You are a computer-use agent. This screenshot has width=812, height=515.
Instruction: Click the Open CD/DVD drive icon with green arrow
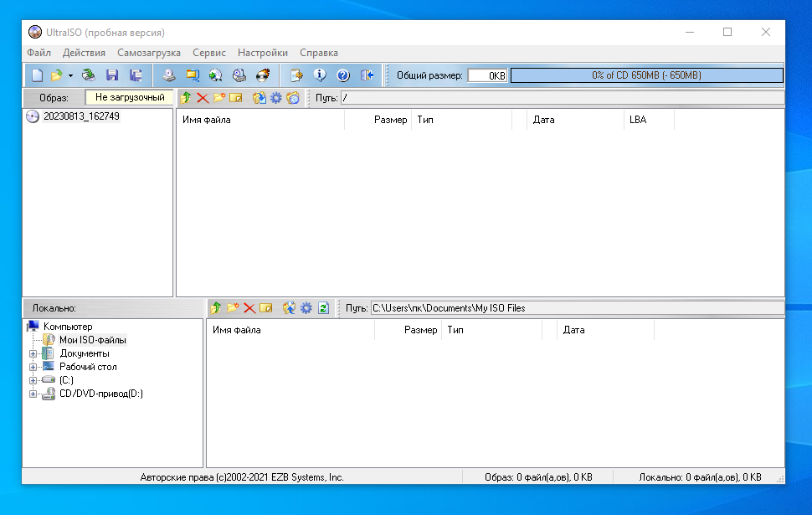pos(89,75)
